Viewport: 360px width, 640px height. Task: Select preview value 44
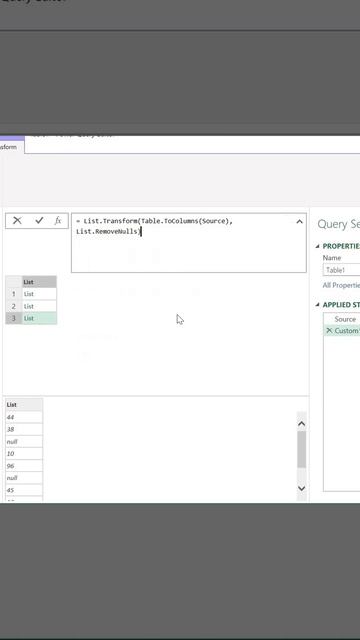(x=24, y=417)
